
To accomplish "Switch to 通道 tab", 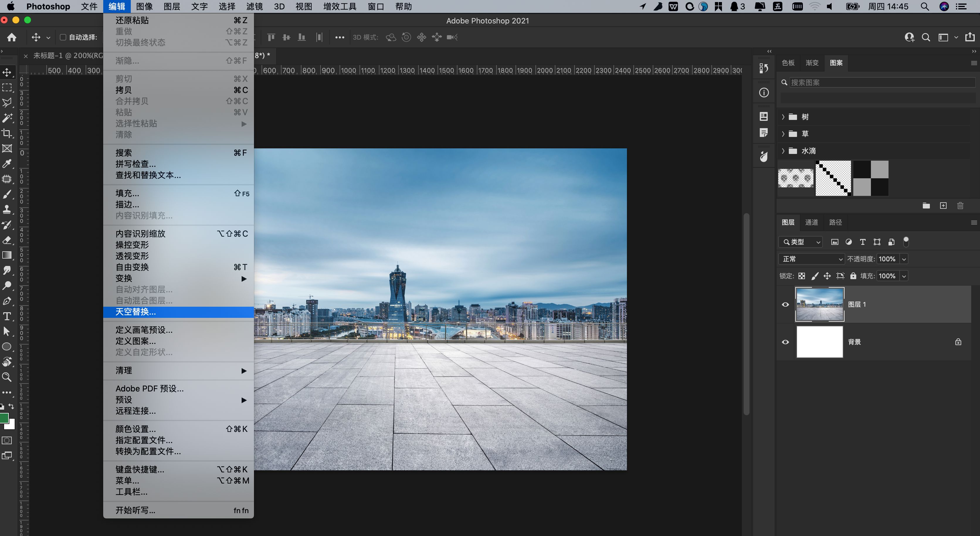I will 811,222.
